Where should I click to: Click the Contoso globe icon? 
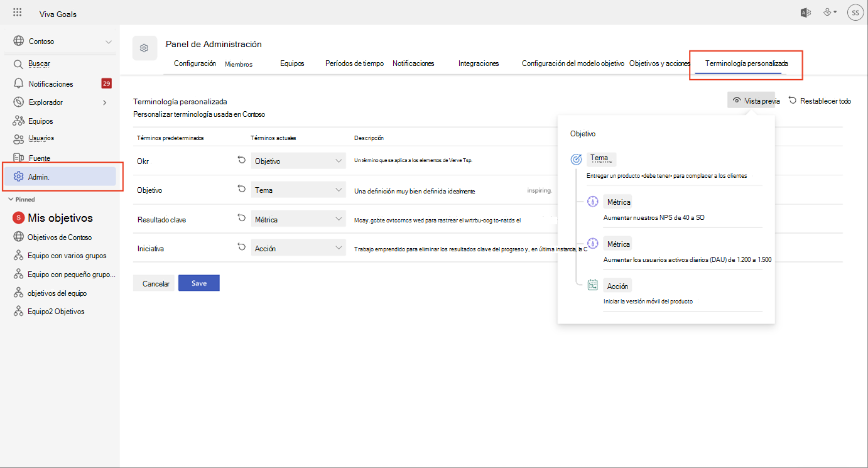(19, 41)
